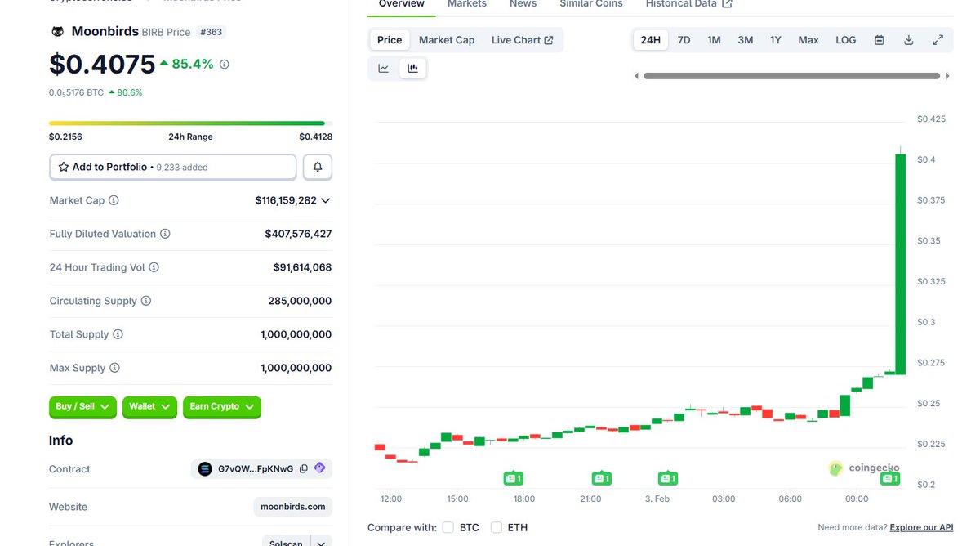Click the Solana chain icon in contract chip
Image resolution: width=980 pixels, height=546 pixels.
(x=205, y=469)
